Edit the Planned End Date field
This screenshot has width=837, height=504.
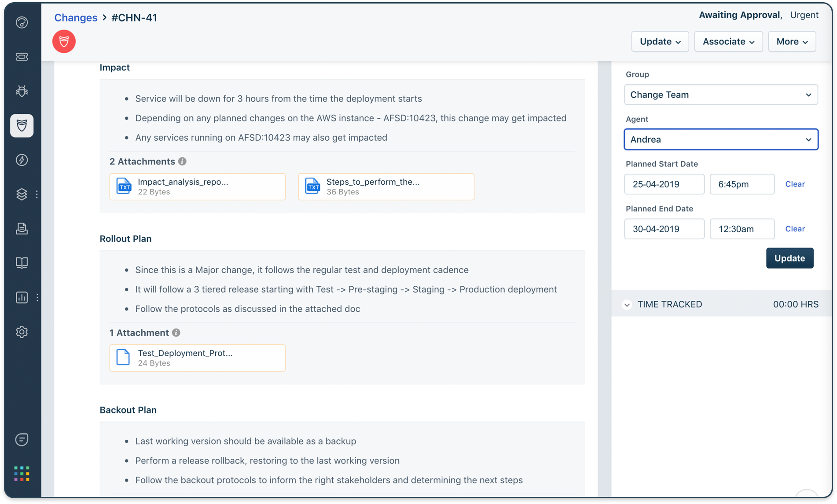tap(664, 229)
